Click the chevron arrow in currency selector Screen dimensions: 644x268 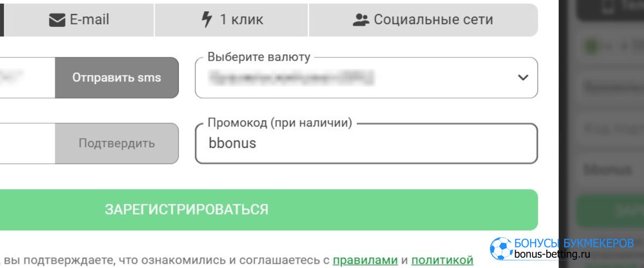[523, 78]
